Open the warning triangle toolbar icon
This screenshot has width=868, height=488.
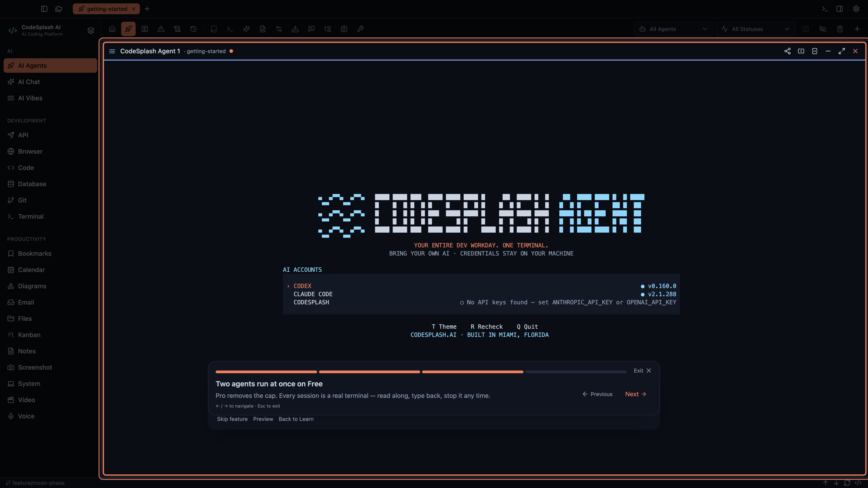[161, 29]
